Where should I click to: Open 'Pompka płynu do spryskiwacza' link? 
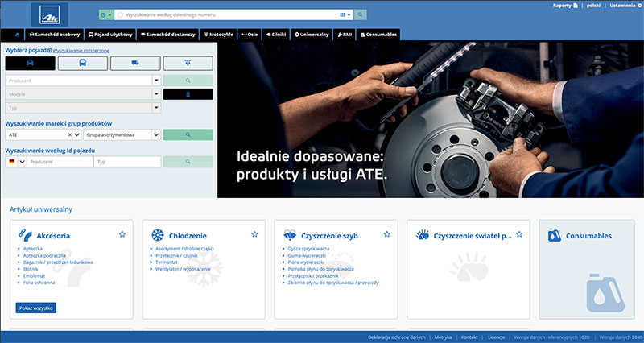pos(320,269)
